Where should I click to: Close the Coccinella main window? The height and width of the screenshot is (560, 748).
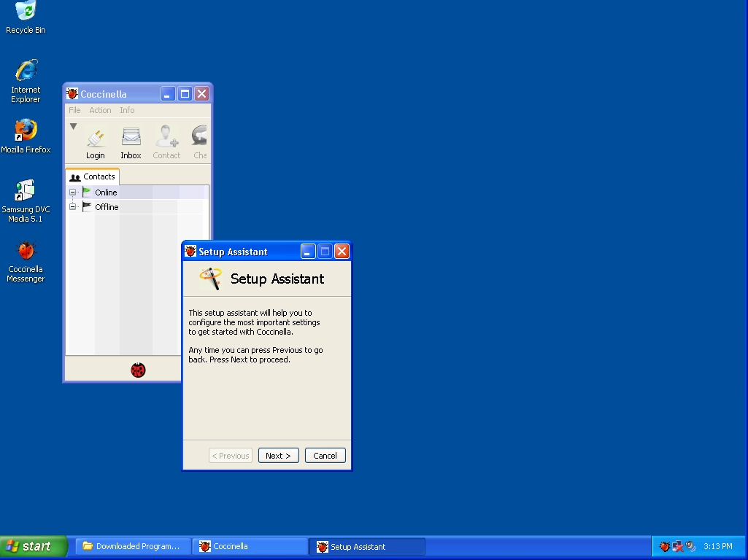(x=202, y=94)
